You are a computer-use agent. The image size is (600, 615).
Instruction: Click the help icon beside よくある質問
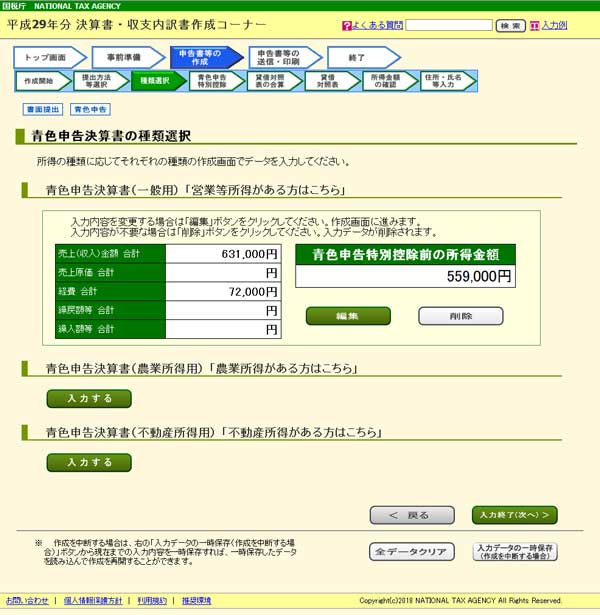pos(346,25)
